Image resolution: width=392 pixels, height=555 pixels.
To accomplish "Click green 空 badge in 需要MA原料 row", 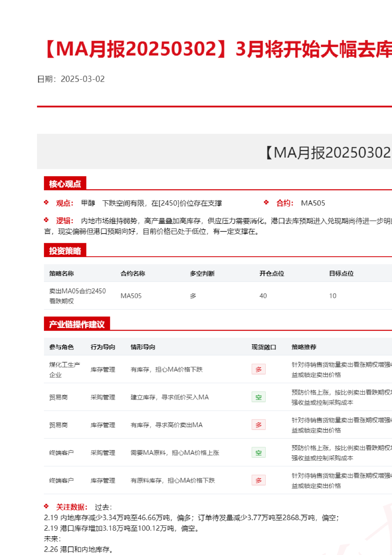I will [259, 453].
